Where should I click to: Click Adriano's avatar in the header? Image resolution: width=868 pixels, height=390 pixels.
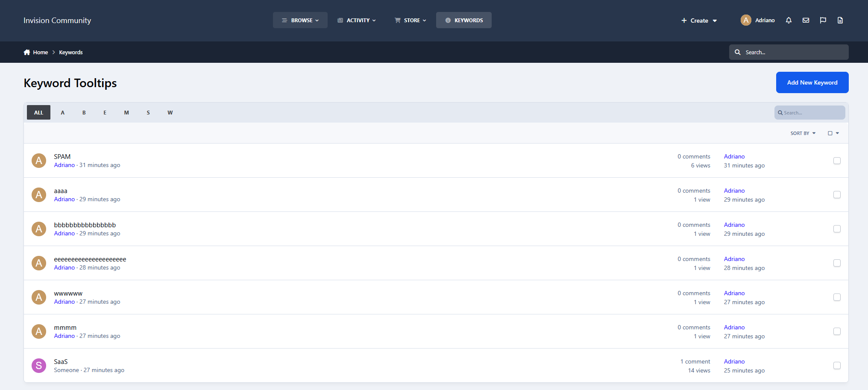point(746,20)
